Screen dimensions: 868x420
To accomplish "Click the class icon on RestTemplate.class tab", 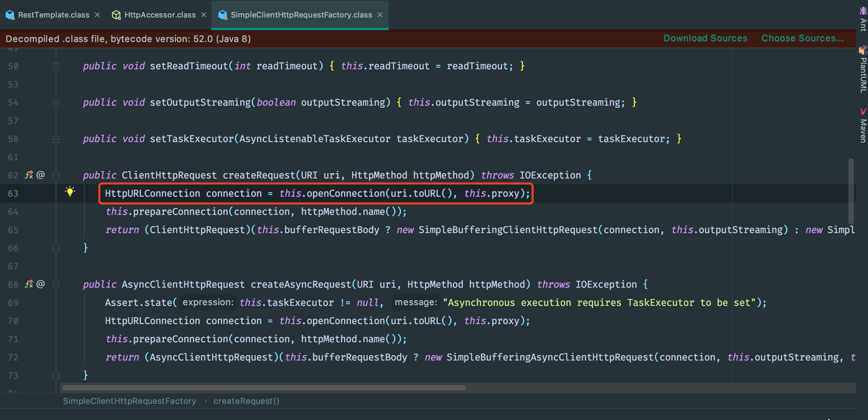I will click(x=10, y=15).
